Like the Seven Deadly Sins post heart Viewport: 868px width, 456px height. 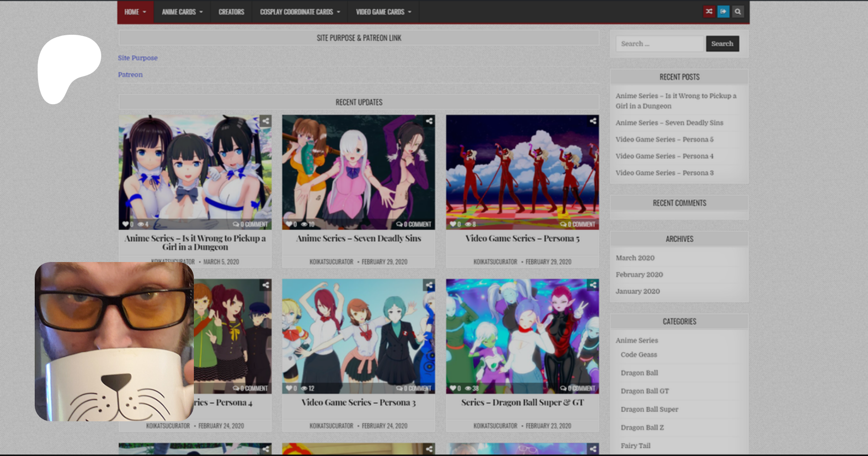pos(289,224)
